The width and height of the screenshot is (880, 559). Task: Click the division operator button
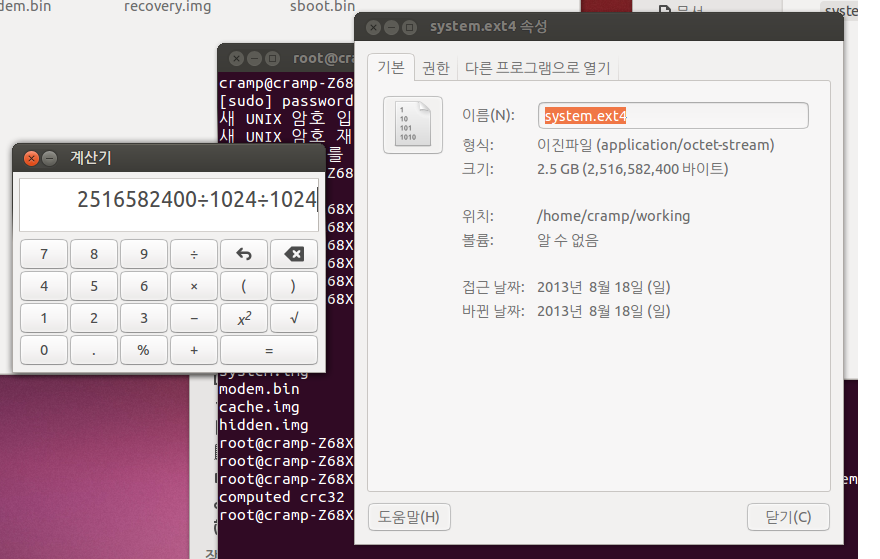(x=194, y=254)
